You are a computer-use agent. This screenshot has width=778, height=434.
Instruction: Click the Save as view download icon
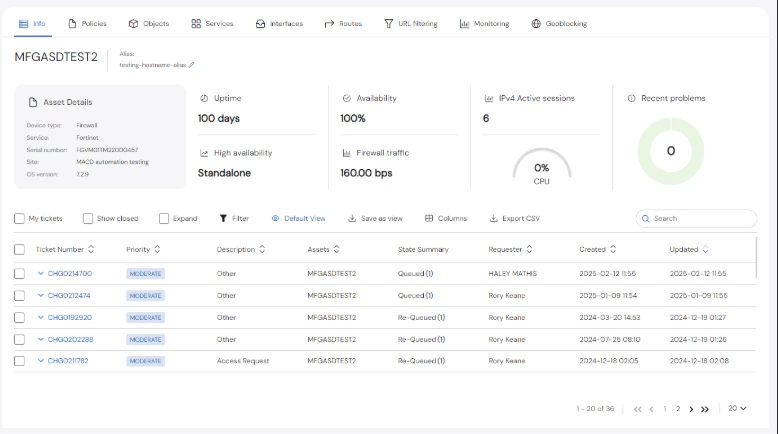tap(352, 218)
